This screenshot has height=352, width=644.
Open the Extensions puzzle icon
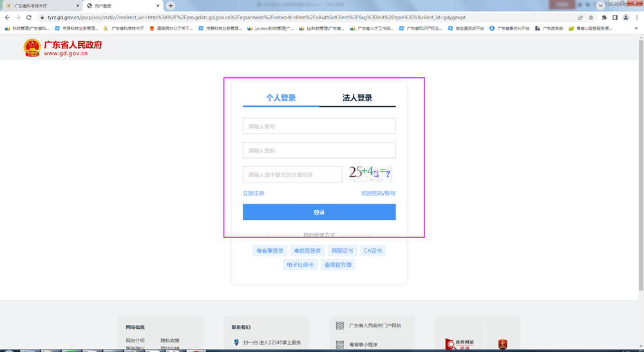(x=604, y=17)
